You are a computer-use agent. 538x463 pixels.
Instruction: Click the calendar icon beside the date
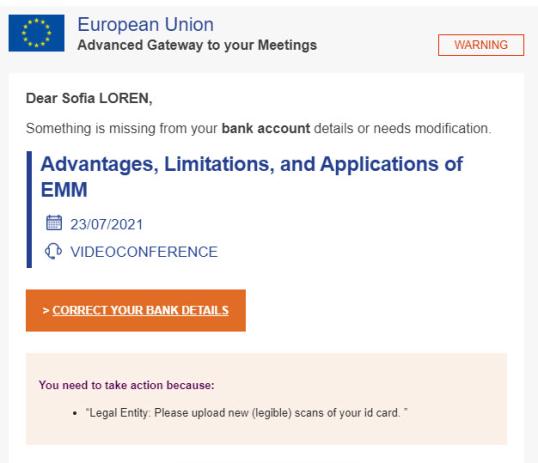54,223
